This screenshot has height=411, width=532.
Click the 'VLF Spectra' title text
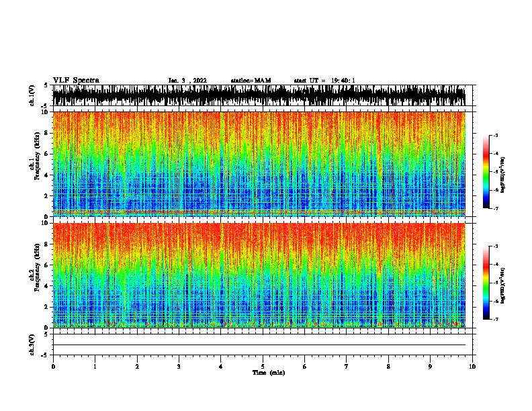tap(76, 81)
